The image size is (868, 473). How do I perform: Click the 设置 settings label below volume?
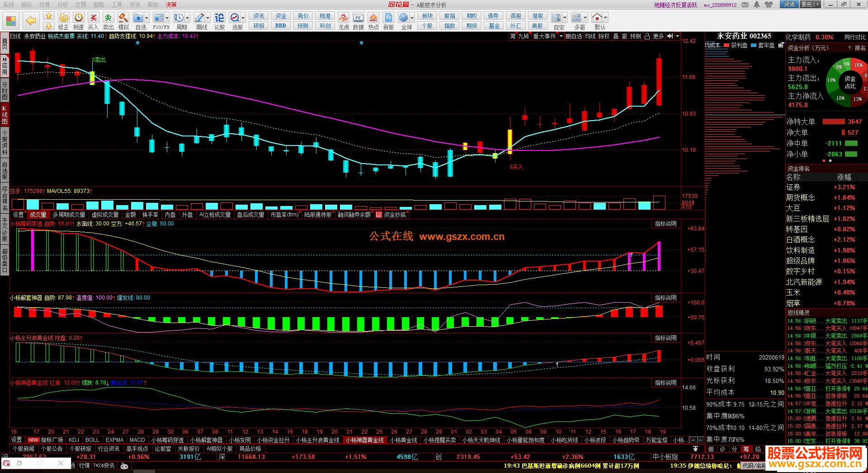18,215
